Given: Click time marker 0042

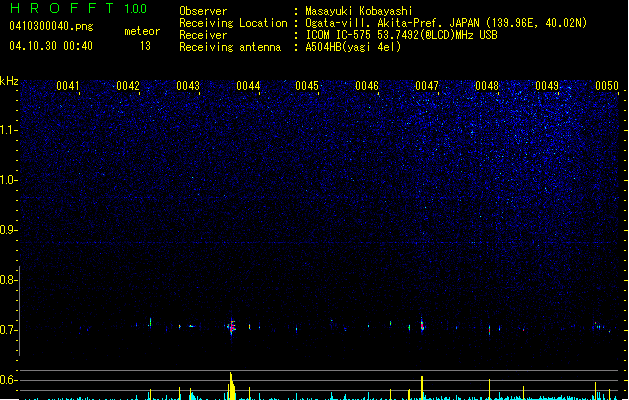Looking at the screenshot, I should (x=128, y=86).
